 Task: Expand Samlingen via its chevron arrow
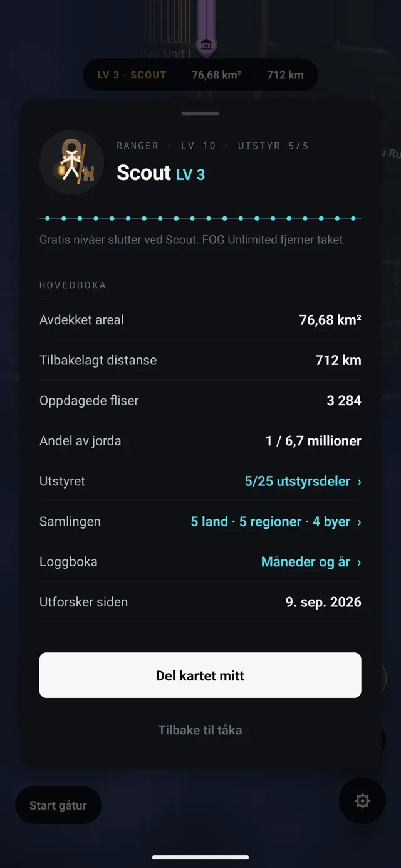coord(359,522)
